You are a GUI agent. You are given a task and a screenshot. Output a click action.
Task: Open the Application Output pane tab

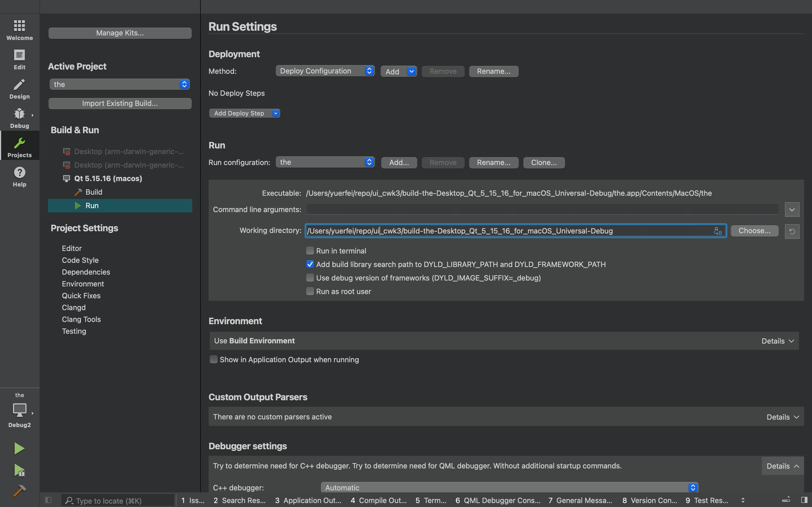(308, 500)
